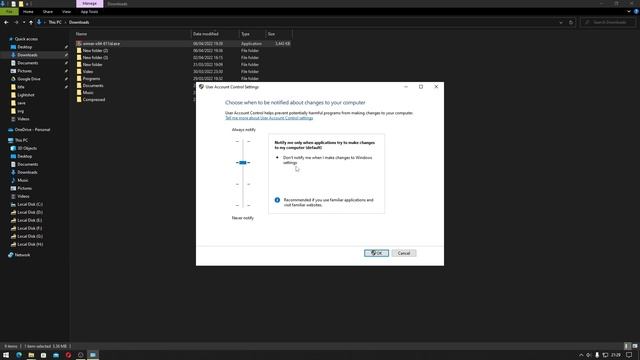The width and height of the screenshot is (640, 360).
Task: Go up one folder level arrow
Action: pyautogui.click(x=31, y=22)
